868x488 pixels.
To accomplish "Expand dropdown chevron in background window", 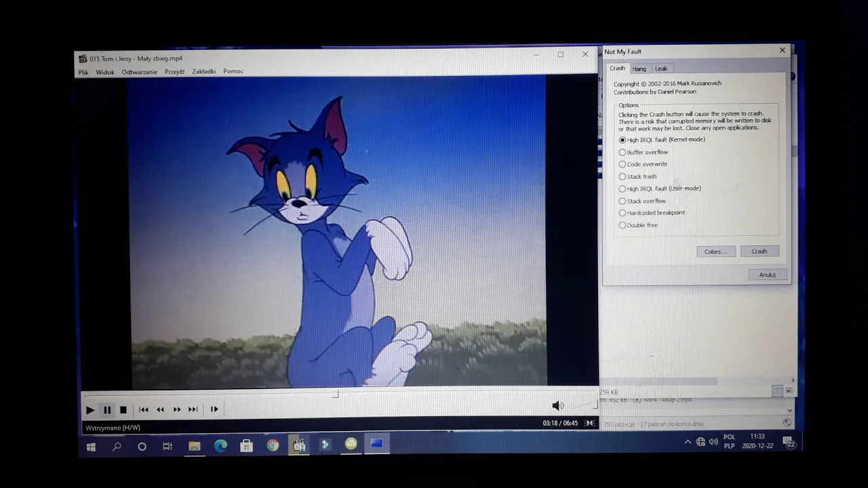I will [790, 410].
